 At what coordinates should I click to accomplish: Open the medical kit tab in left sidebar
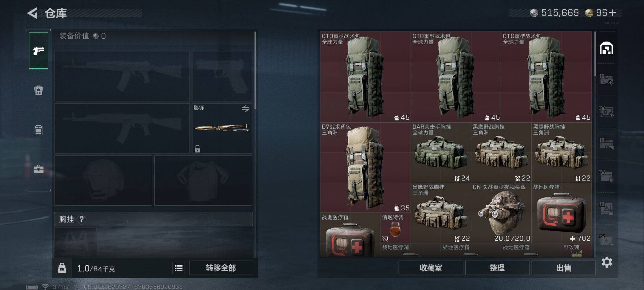39,169
